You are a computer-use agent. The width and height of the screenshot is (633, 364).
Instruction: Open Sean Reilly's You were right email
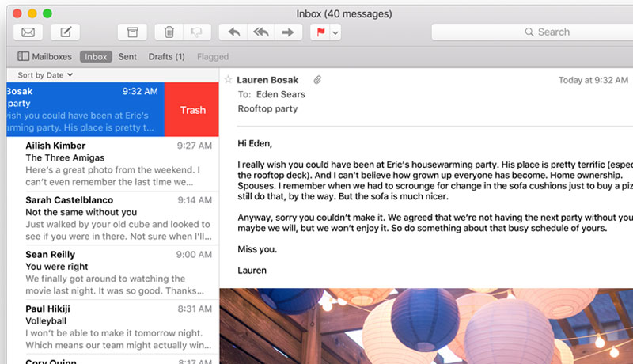click(113, 272)
